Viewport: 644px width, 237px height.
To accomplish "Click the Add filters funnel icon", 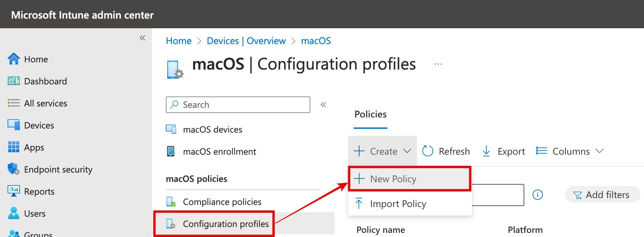I will pyautogui.click(x=578, y=195).
